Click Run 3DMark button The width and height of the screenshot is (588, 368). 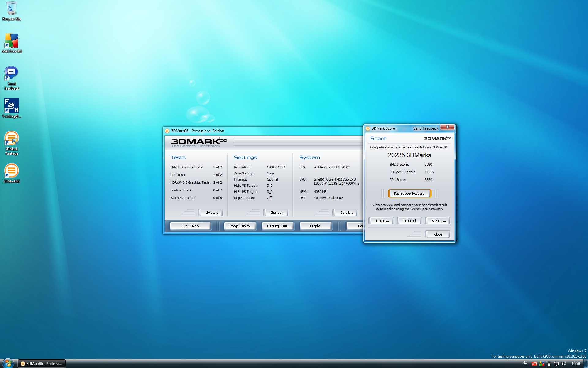(190, 226)
